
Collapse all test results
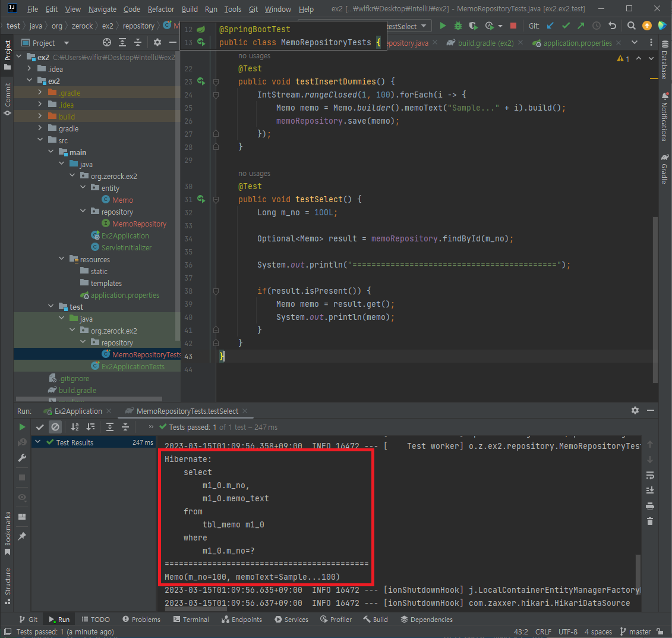click(x=125, y=427)
